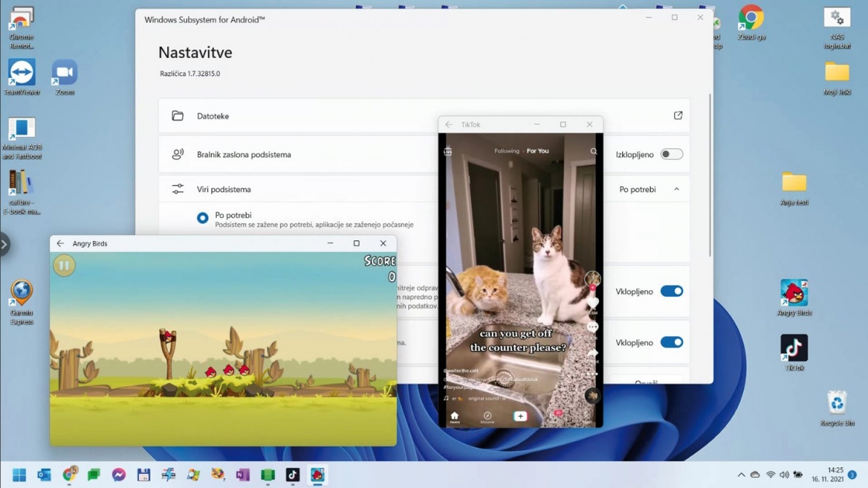Share the TikTok video
This screenshot has width=868, height=488.
592,353
